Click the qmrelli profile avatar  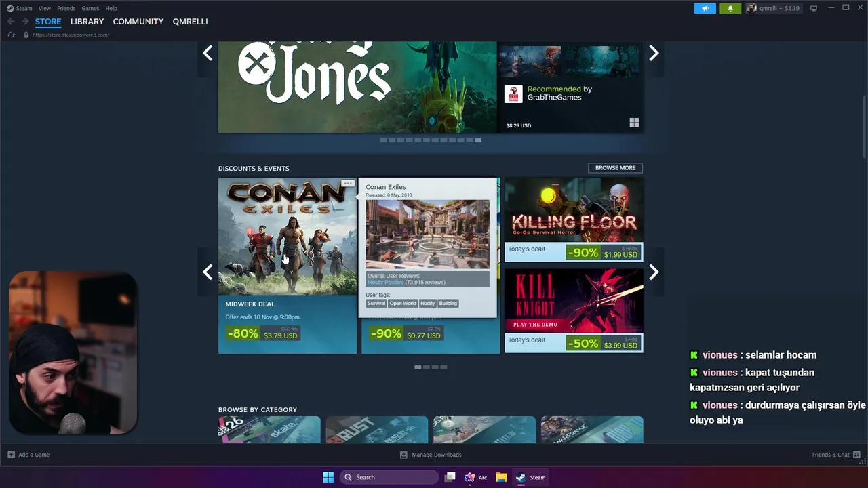pyautogui.click(x=751, y=8)
